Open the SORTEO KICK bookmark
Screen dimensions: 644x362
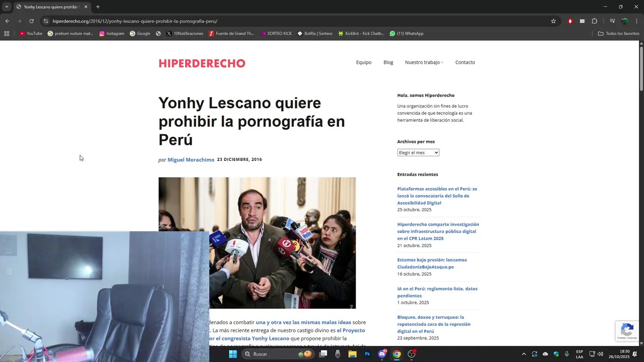point(276,34)
